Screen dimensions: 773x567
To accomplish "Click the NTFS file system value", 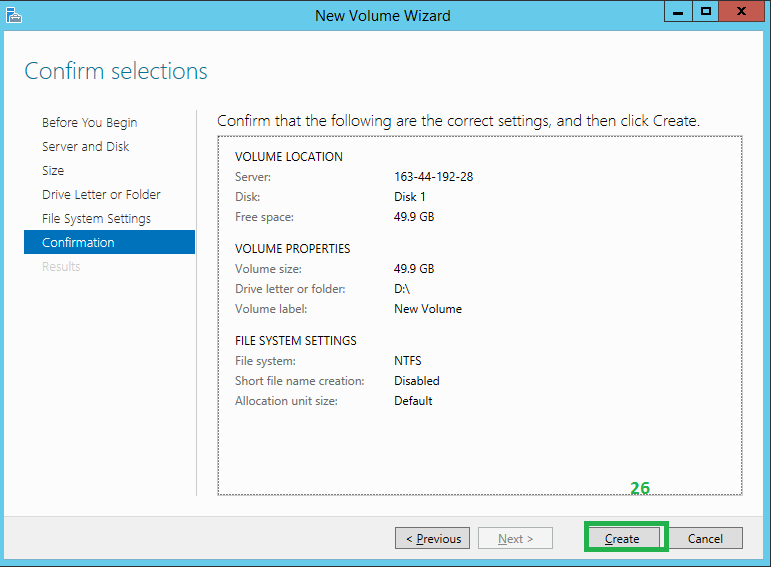I will click(x=408, y=361).
